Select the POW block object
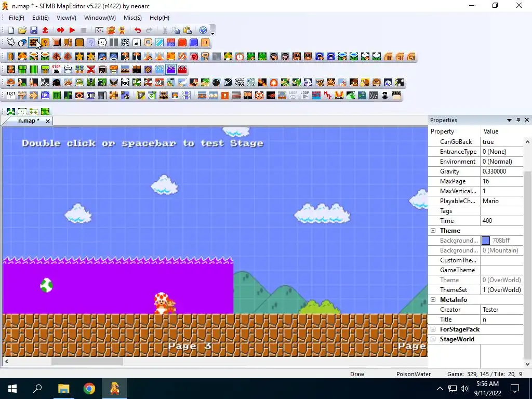 (x=90, y=96)
